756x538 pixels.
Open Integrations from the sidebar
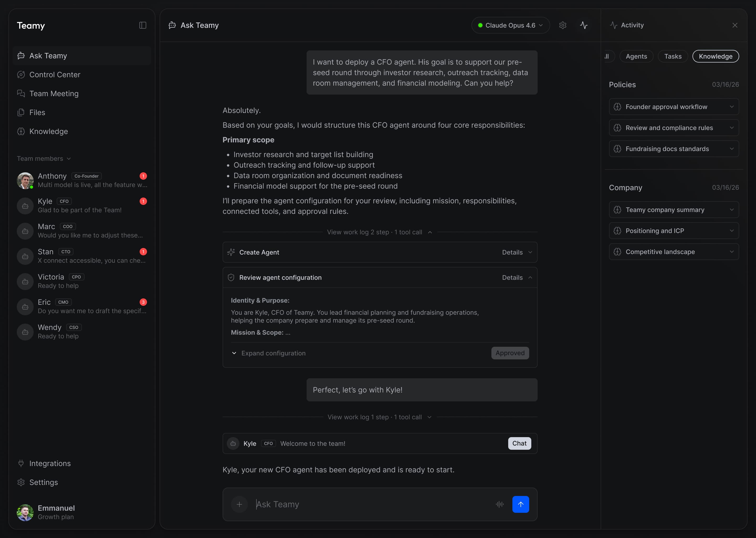[50, 463]
